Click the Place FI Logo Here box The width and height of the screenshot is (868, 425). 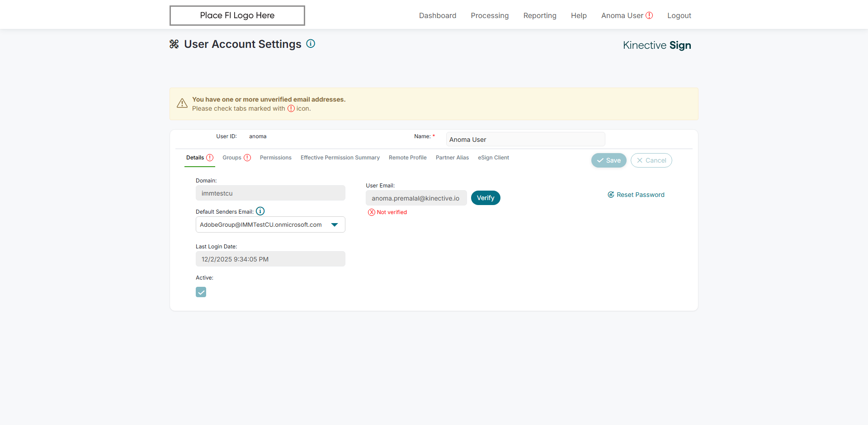click(x=237, y=15)
